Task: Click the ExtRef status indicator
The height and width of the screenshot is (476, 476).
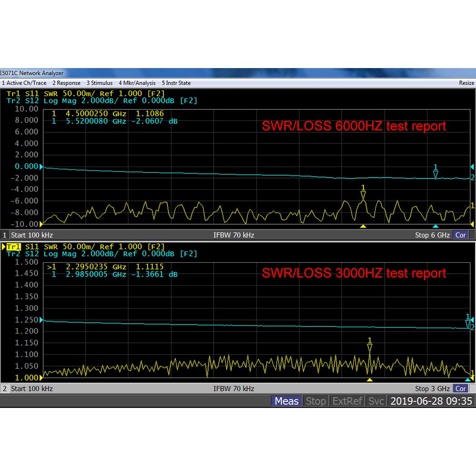Action: click(x=347, y=401)
